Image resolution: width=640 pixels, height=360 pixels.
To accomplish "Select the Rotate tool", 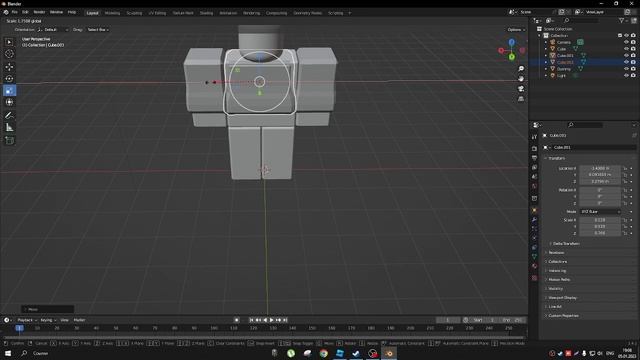I will click(9, 79).
